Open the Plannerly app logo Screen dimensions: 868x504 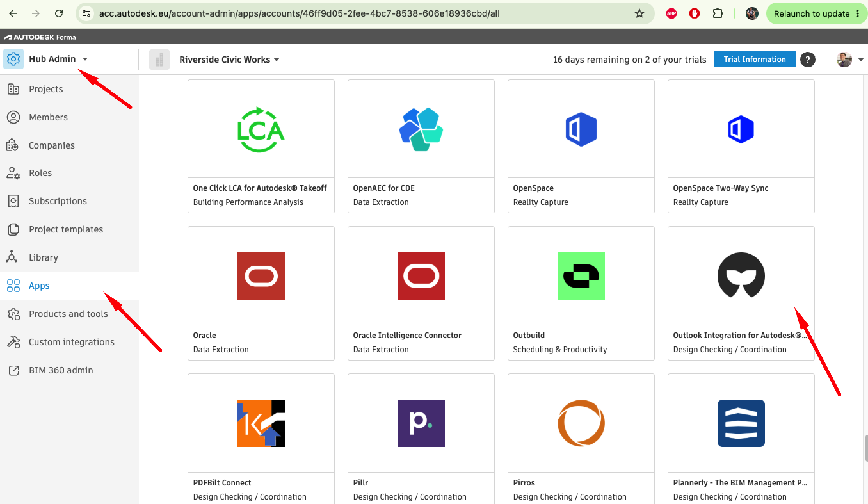pos(741,423)
